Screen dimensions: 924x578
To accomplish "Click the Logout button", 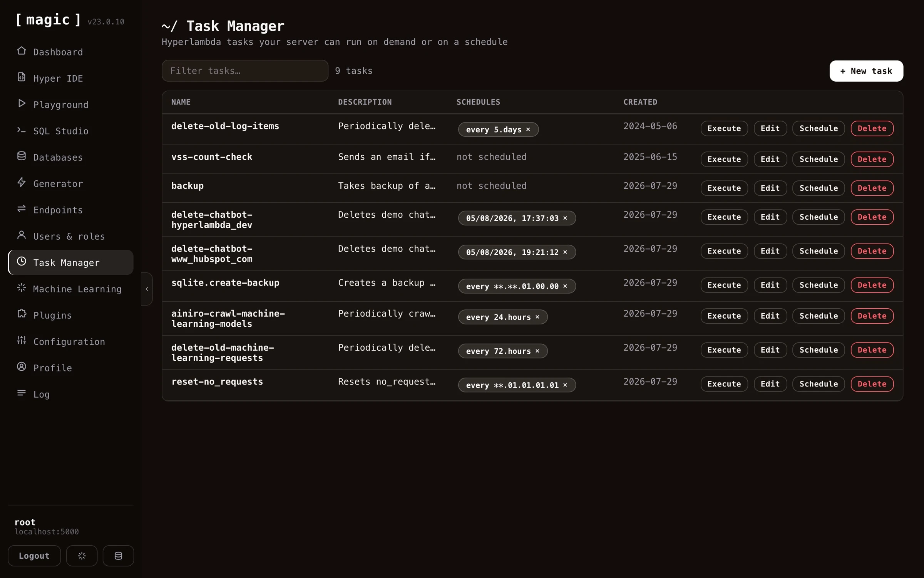I will (34, 556).
